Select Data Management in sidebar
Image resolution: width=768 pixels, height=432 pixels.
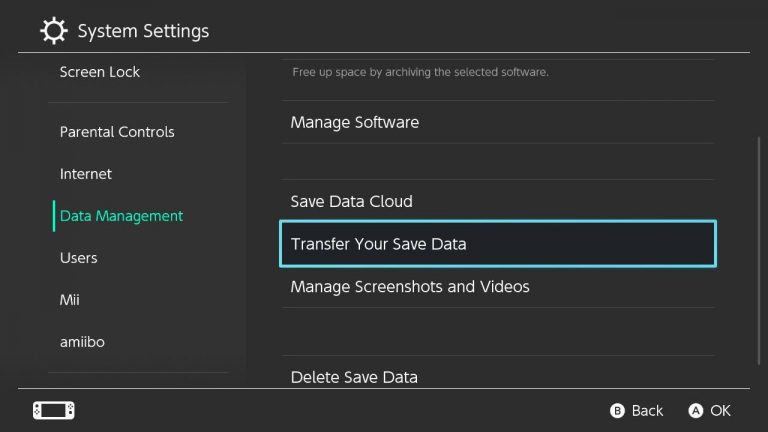pos(121,216)
